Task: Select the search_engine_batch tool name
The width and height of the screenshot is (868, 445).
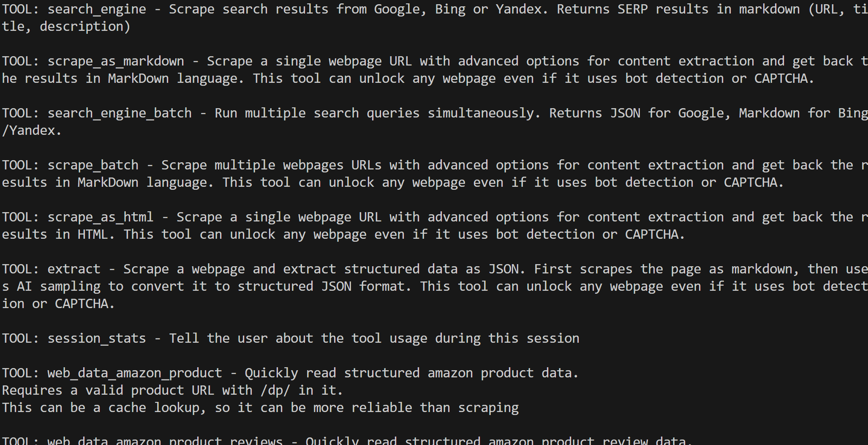Action: tap(120, 113)
